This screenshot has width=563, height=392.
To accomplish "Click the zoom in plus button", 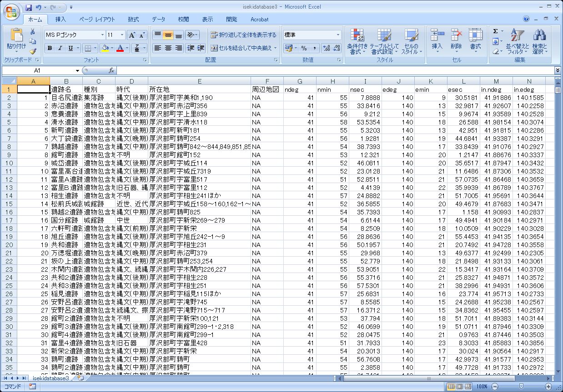I will click(x=548, y=387).
